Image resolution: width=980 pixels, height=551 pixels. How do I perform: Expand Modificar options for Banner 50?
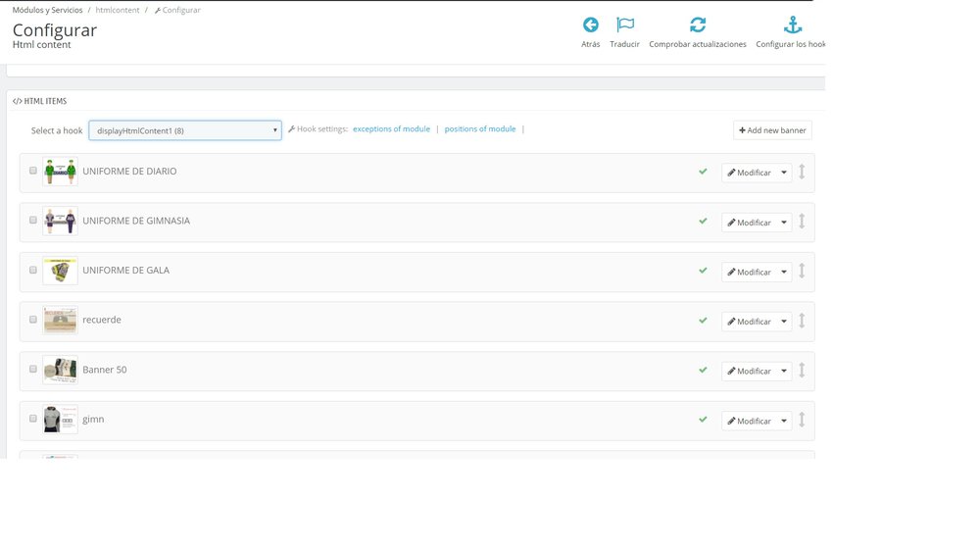784,371
